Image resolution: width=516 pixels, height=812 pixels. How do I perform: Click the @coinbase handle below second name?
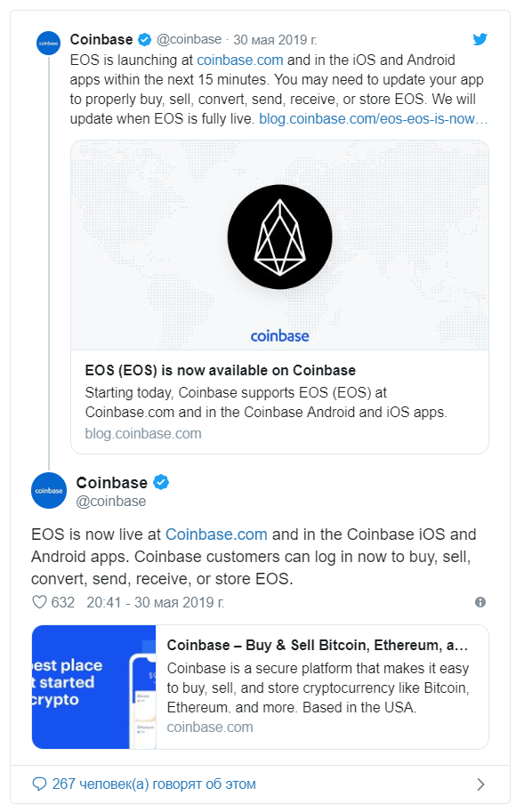111,502
